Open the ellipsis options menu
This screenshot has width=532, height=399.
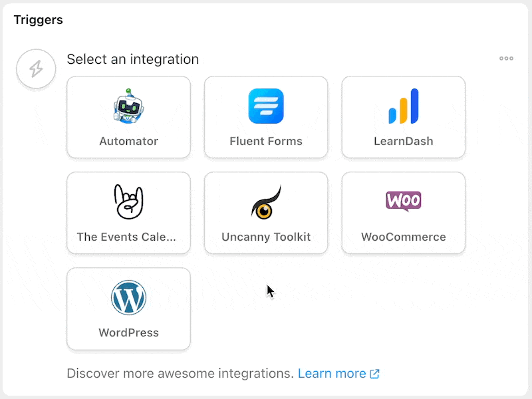pos(505,59)
